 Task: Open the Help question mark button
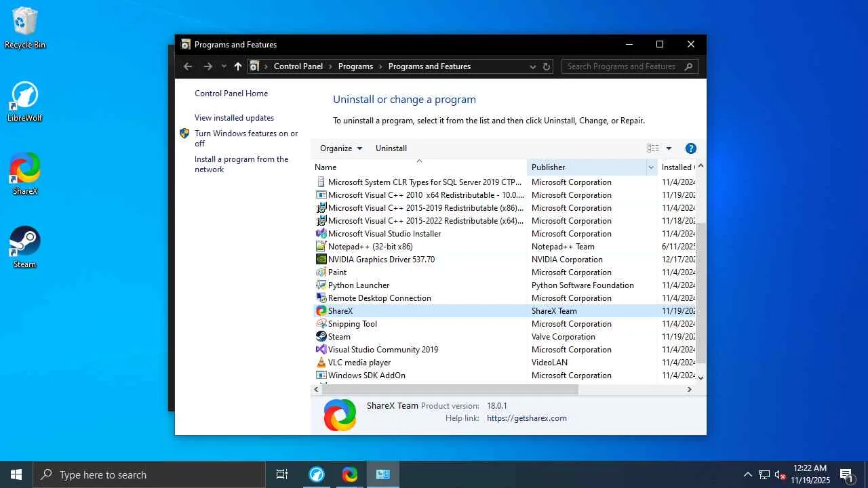pyautogui.click(x=690, y=148)
